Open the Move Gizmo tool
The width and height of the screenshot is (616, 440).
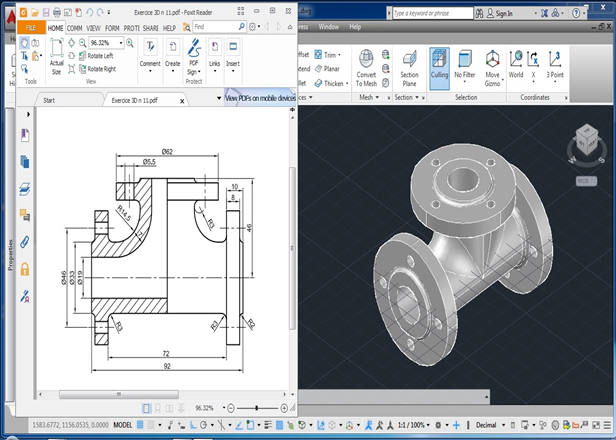click(x=492, y=68)
